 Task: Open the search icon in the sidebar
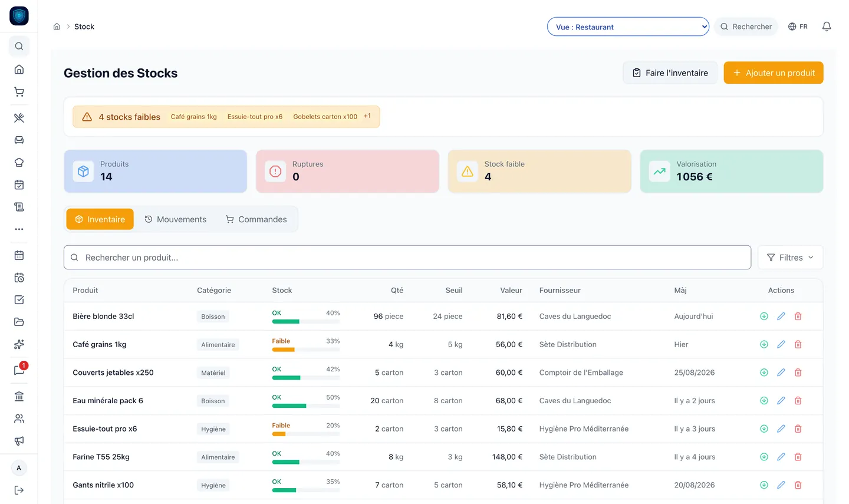point(19,46)
